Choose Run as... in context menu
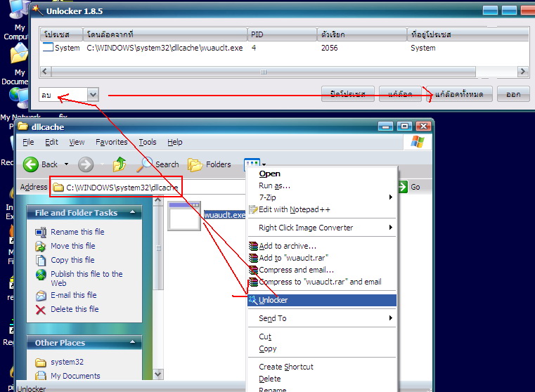 click(x=322, y=185)
